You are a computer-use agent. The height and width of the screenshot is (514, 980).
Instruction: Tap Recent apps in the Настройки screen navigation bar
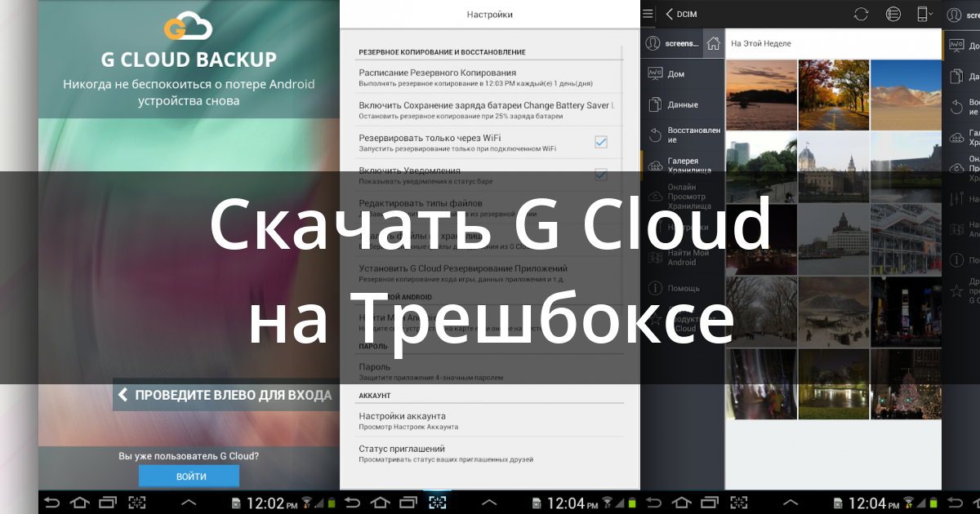pyautogui.click(x=408, y=503)
